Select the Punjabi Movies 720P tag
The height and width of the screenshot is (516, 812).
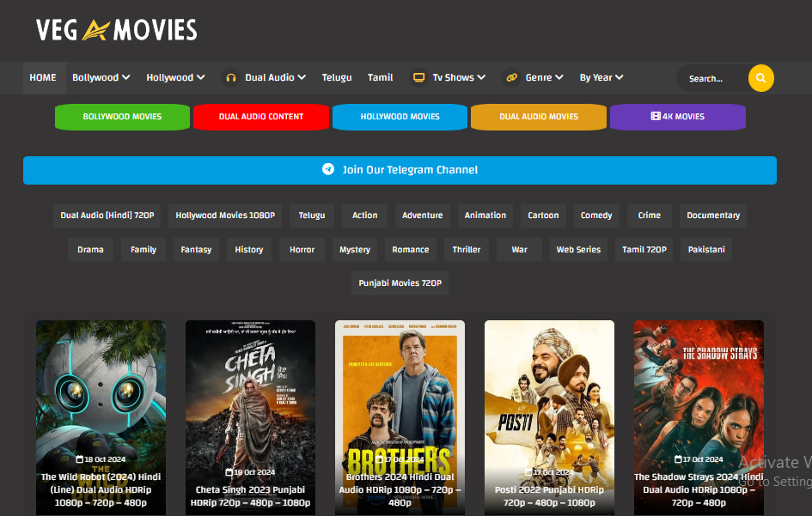[x=400, y=283]
